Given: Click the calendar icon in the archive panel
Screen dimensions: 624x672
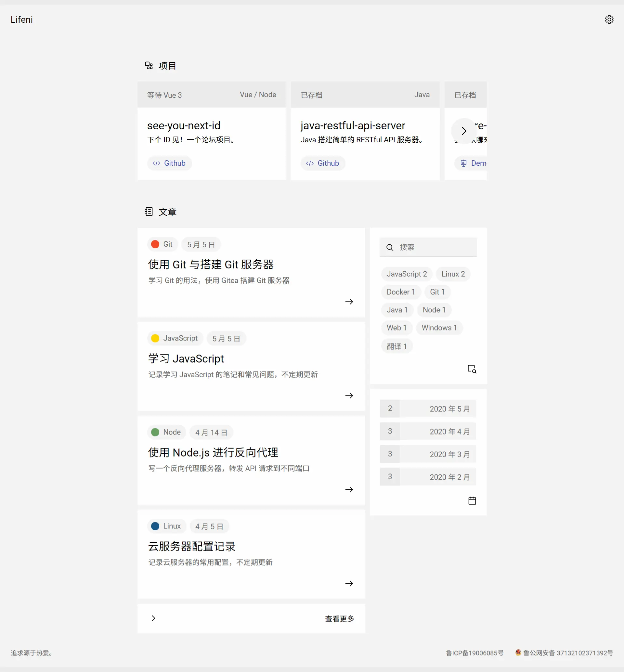Looking at the screenshot, I should [x=472, y=501].
